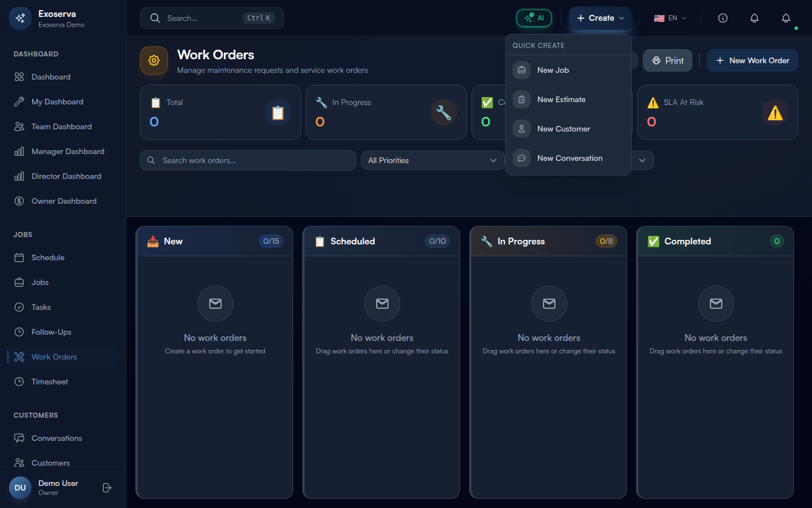Open Timesheet in the sidebar
Screen dimensions: 812x508
[50, 382]
